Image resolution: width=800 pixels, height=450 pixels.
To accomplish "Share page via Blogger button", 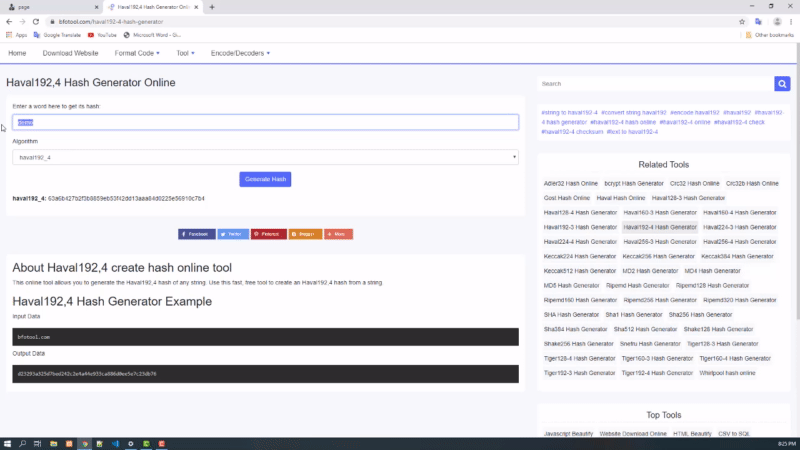I will pos(303,234).
